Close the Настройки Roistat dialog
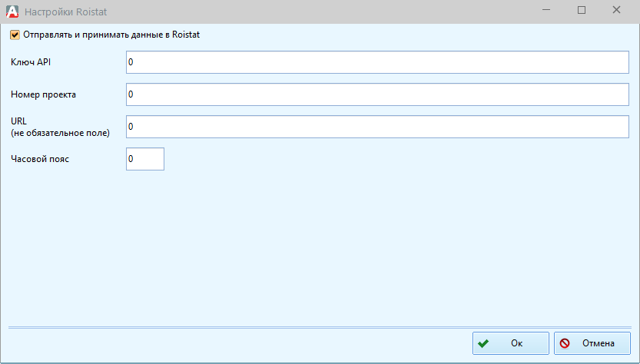 617,11
